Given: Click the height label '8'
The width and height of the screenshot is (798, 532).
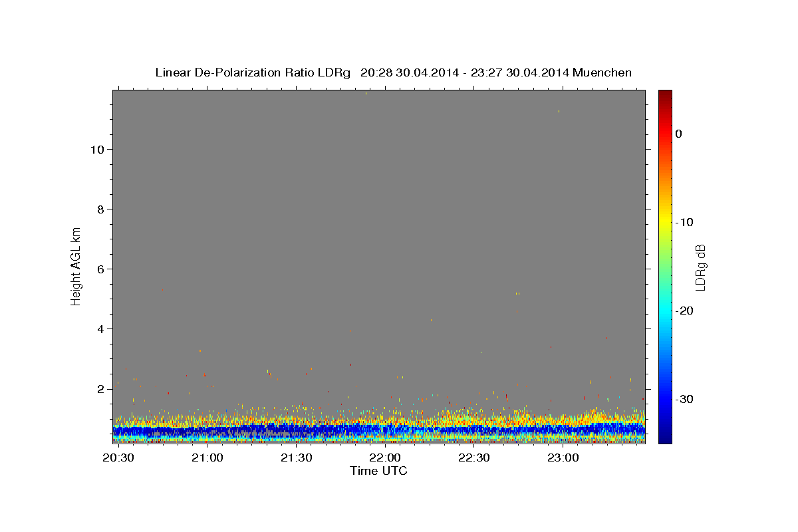Looking at the screenshot, I should 99,209.
